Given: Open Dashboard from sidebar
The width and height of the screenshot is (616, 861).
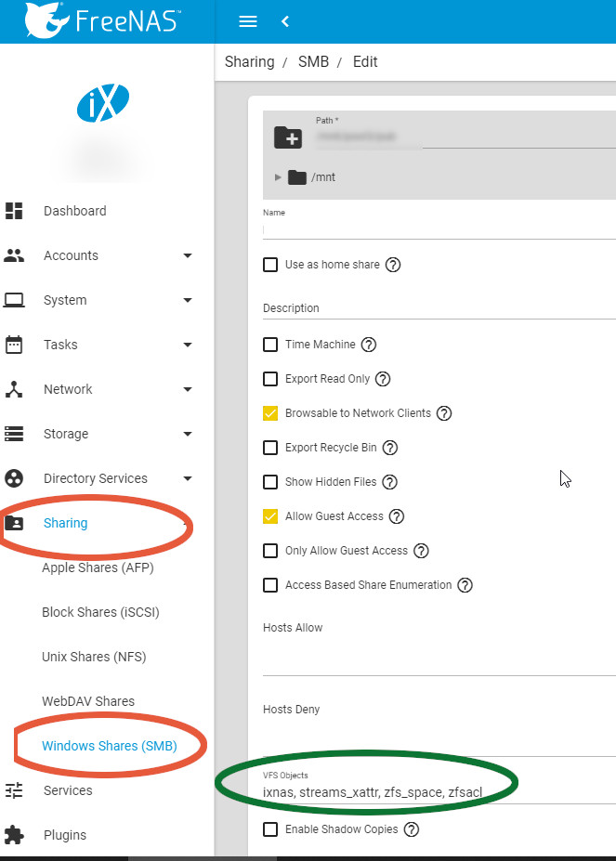Looking at the screenshot, I should 75,211.
